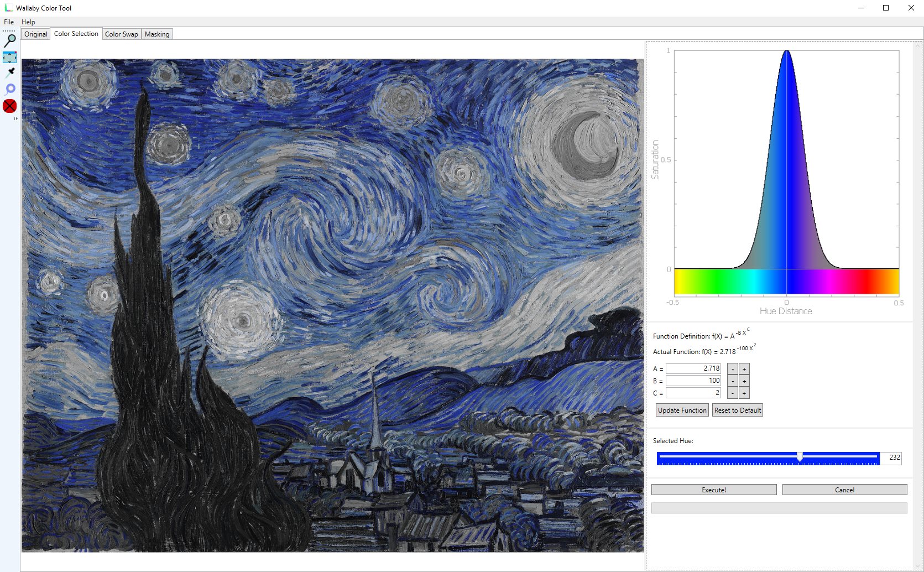
Task: Click the hue spectrum color bar
Action: point(786,282)
